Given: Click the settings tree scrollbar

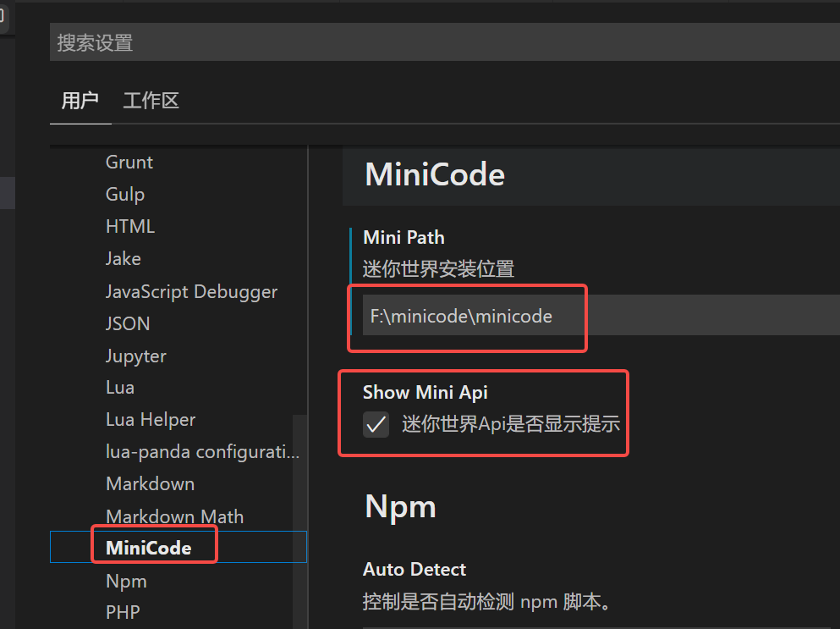Looking at the screenshot, I should point(299,520).
